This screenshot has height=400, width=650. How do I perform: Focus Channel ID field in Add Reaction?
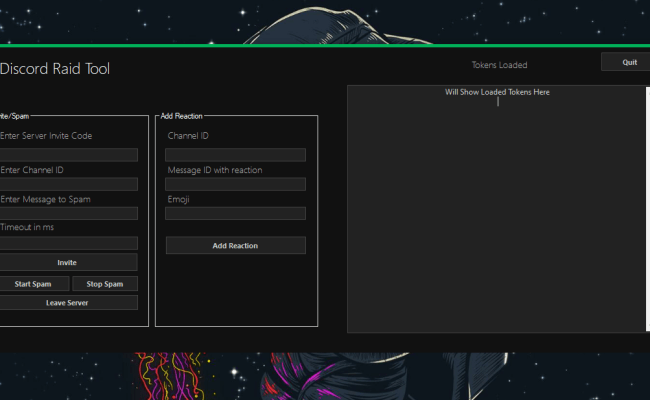pyautogui.click(x=235, y=155)
